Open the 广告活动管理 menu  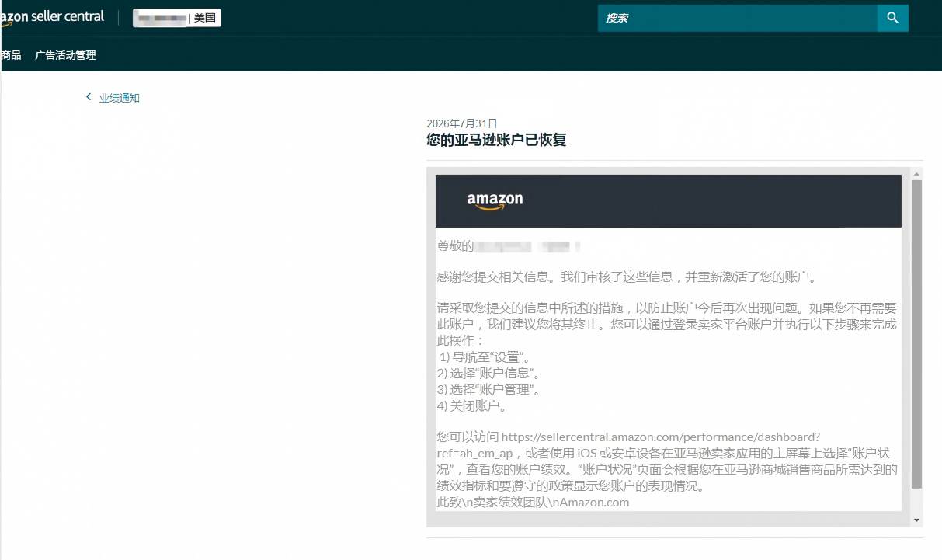[65, 55]
